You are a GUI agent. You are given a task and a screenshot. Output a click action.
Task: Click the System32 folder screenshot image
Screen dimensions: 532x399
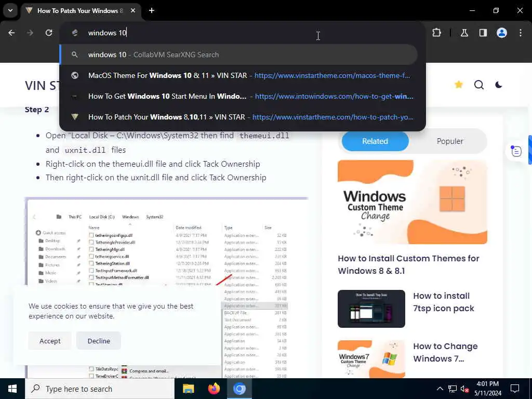coord(167,288)
